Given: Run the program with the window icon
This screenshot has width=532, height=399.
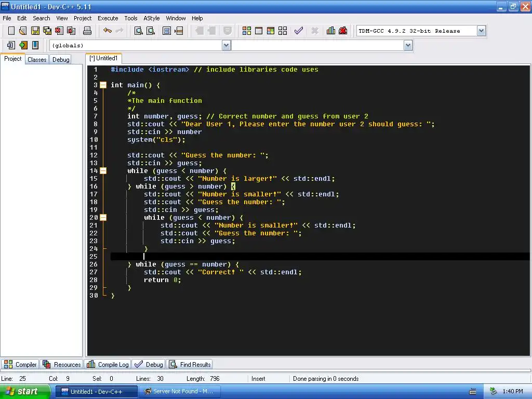Looking at the screenshot, I should (259, 31).
